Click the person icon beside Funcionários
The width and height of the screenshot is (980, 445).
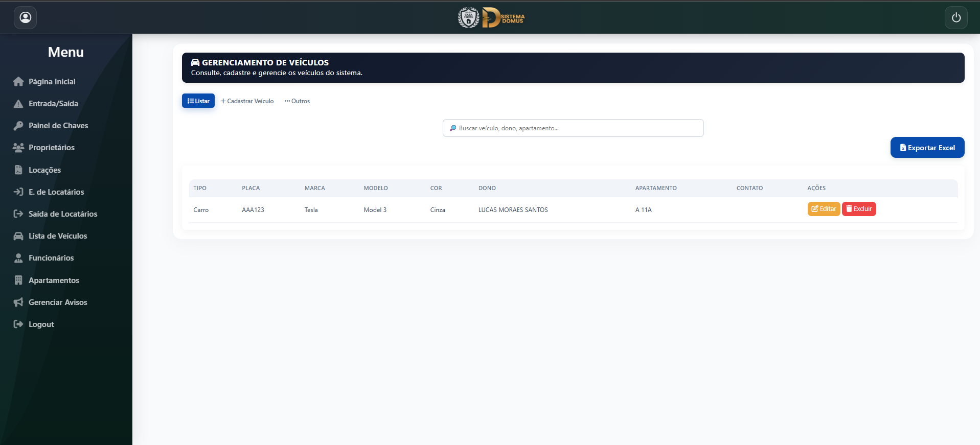18,258
